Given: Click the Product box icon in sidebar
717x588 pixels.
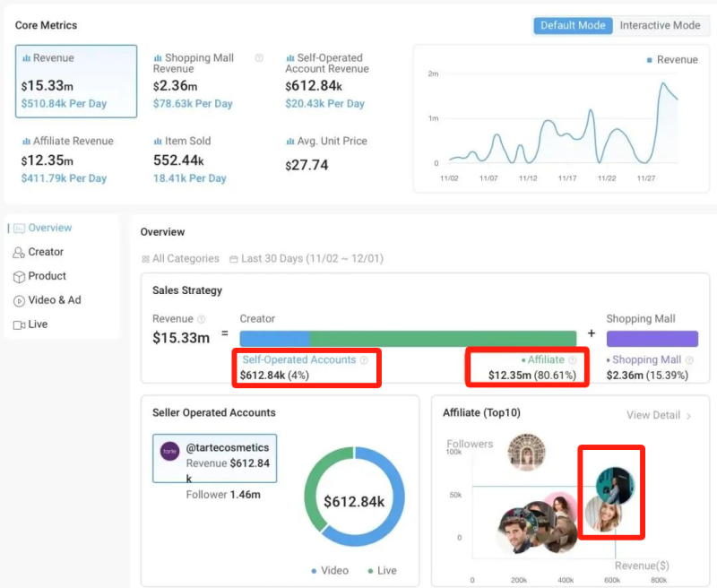Looking at the screenshot, I should point(19,277).
